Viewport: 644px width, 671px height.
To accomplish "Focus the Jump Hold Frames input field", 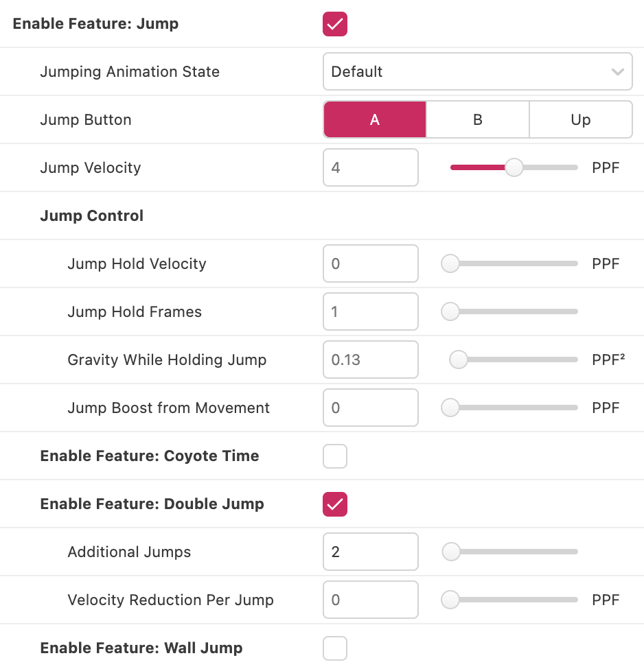I will (x=370, y=312).
